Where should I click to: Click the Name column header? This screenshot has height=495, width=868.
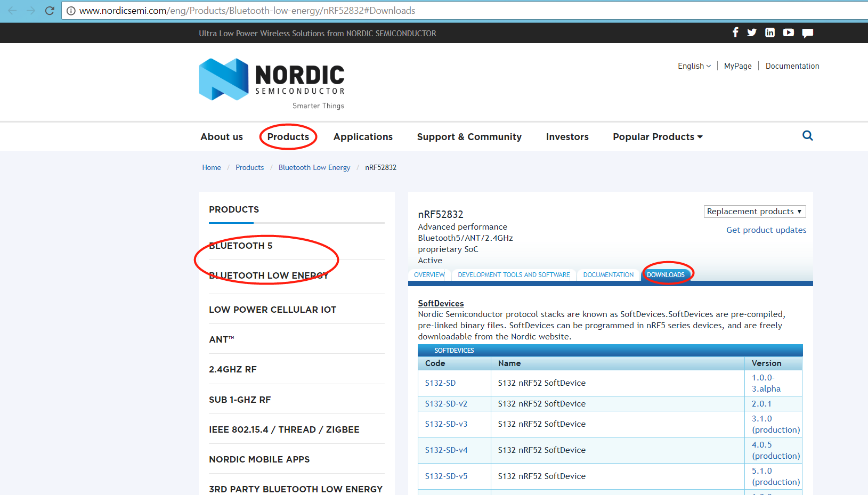(509, 363)
